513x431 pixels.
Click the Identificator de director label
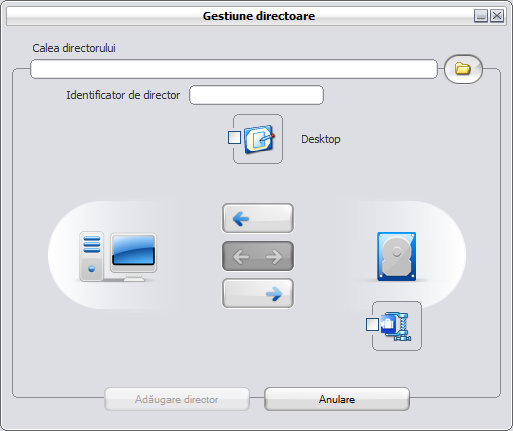[123, 95]
